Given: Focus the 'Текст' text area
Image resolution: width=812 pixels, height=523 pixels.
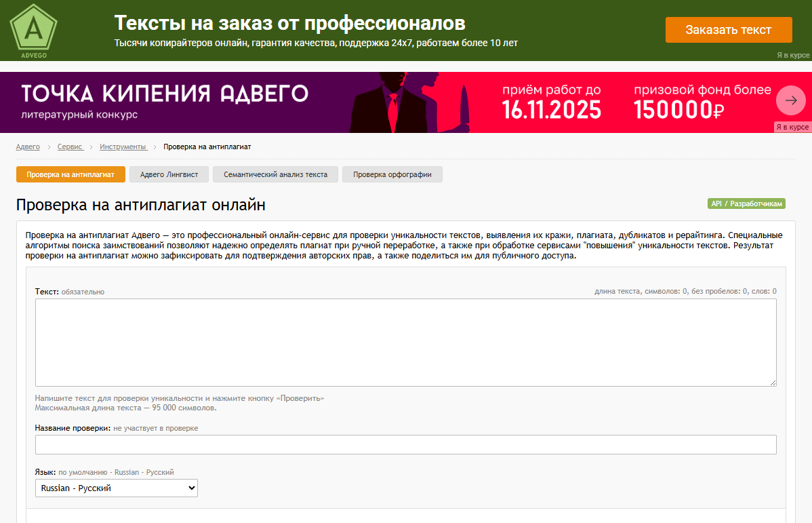Looking at the screenshot, I should tap(406, 343).
